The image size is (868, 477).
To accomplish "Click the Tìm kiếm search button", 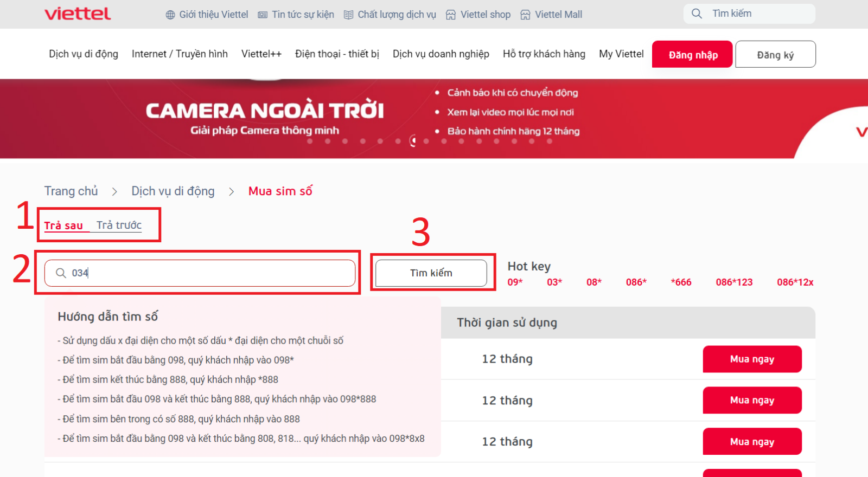I will 431,273.
